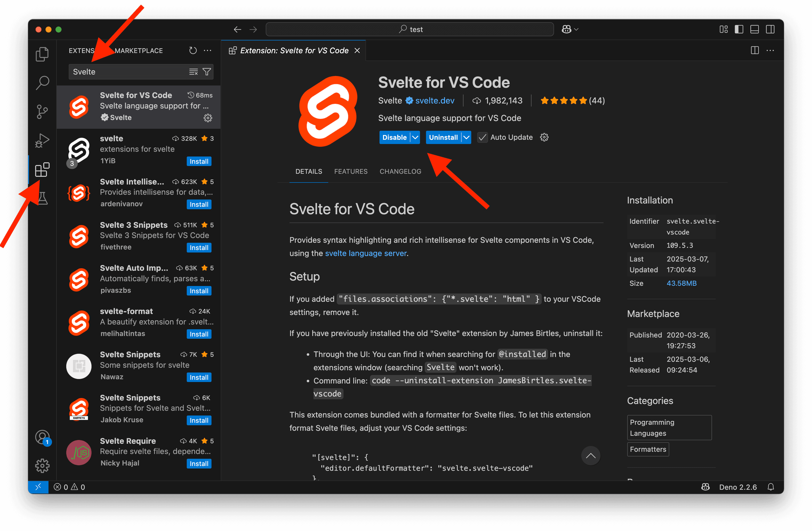Open notifications bell in status bar
The height and width of the screenshot is (531, 812).
771,487
